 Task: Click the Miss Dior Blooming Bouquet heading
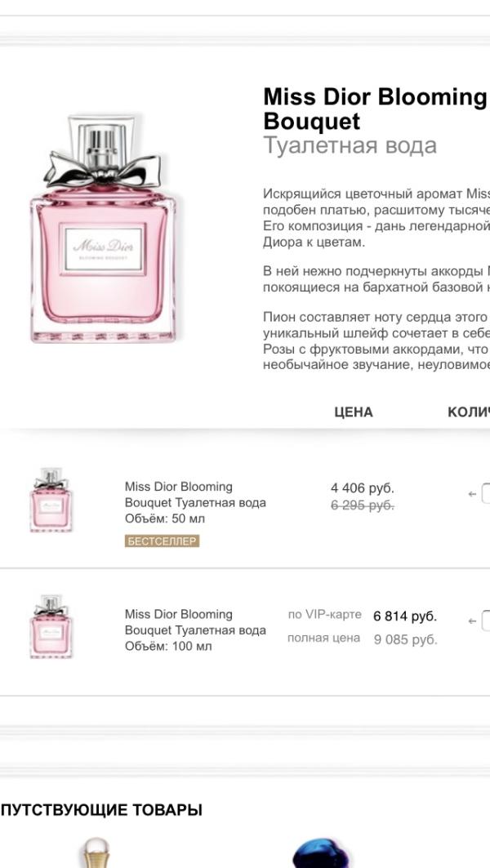(x=374, y=109)
